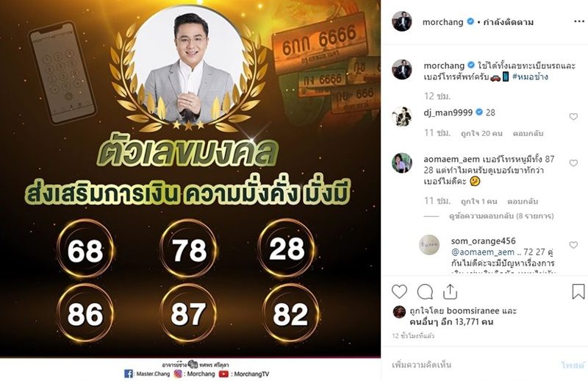The width and height of the screenshot is (588, 381).
Task: Reply to aomaem_aem's comment
Action: 523,202
